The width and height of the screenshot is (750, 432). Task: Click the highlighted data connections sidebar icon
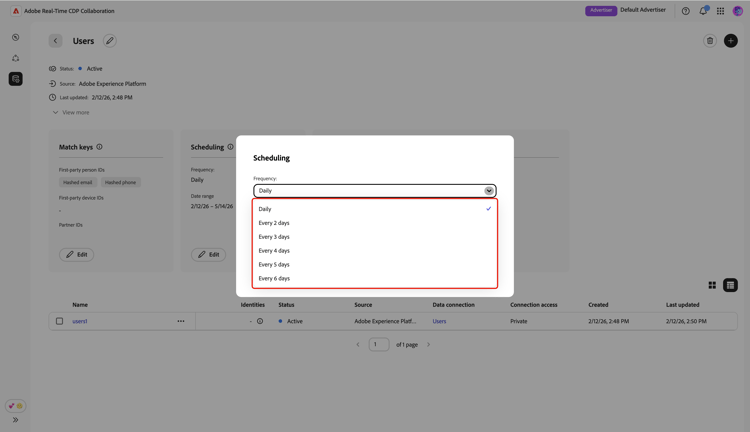(x=16, y=79)
